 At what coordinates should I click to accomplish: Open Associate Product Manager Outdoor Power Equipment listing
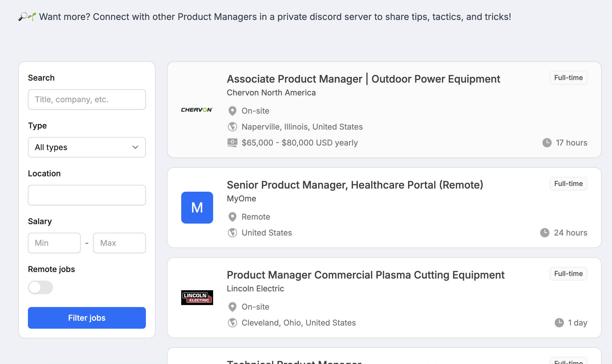tap(363, 79)
